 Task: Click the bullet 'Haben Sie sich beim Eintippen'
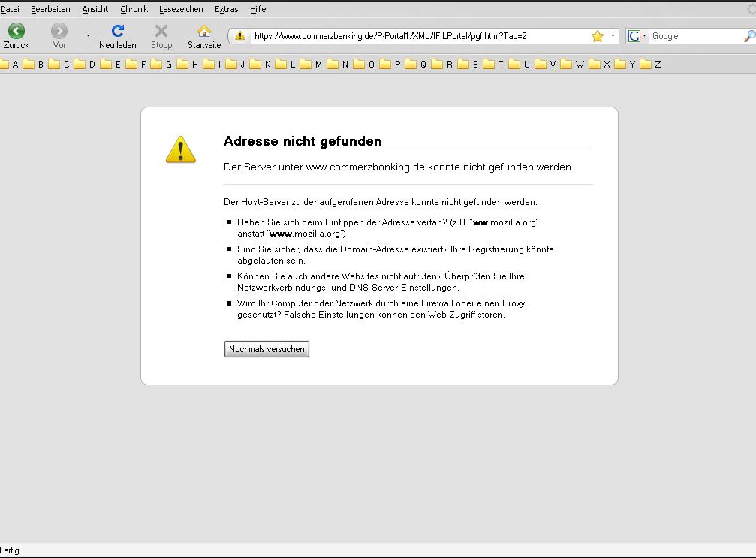388,228
